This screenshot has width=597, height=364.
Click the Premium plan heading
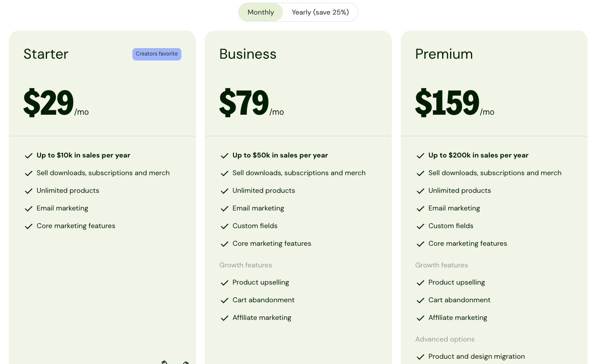point(444,54)
